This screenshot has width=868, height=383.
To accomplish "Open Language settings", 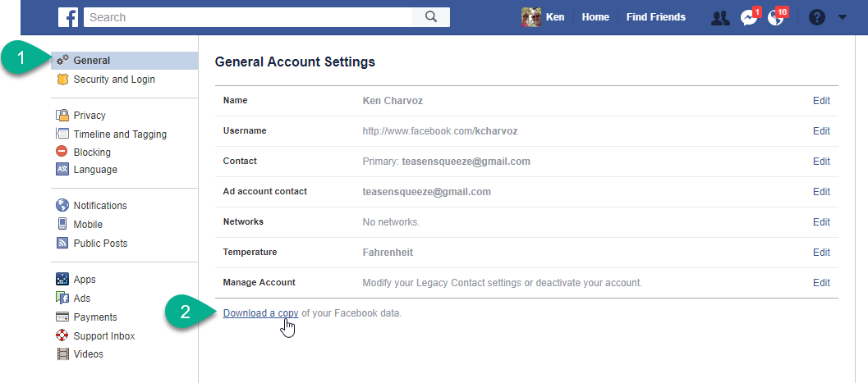I will point(95,169).
